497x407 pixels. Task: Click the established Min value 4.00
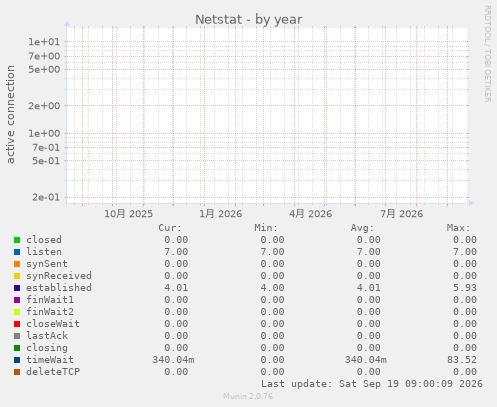[272, 288]
